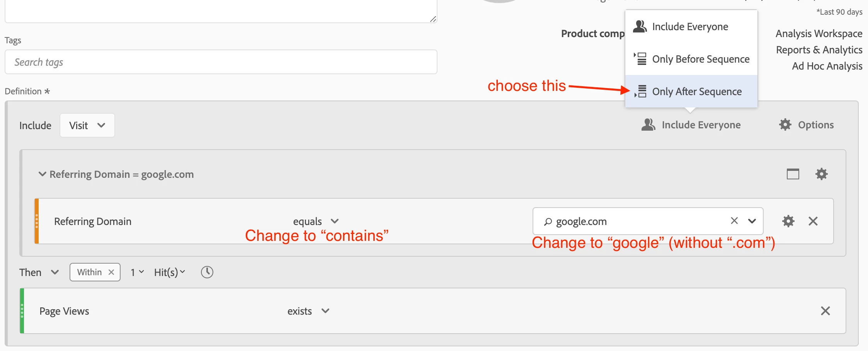Delete the Page Views rule
Image resolution: width=868 pixels, height=351 pixels.
pos(825,311)
